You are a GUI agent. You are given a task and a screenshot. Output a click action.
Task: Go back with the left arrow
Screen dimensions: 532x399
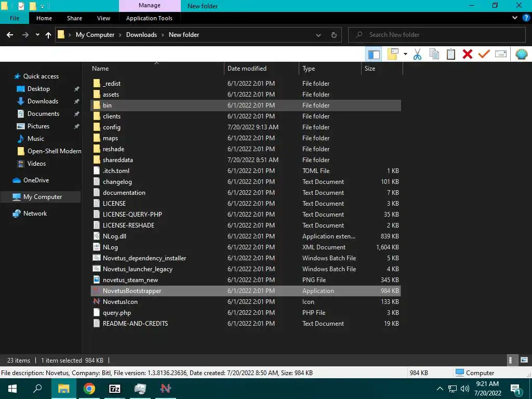[10, 35]
